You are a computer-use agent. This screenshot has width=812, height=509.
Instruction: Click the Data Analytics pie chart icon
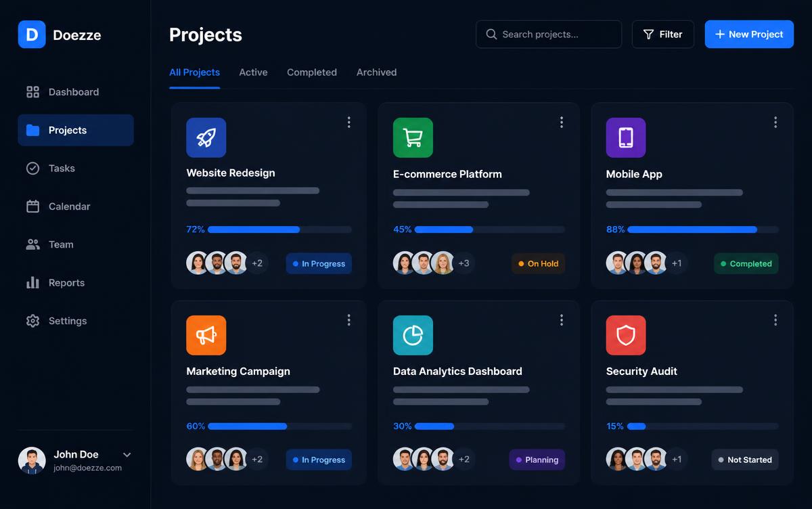413,336
